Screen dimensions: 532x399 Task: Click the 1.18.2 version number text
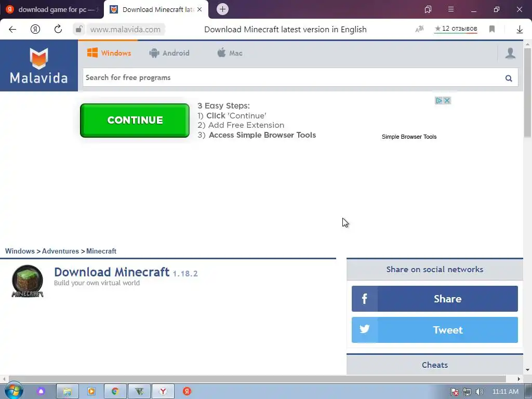pos(185,273)
